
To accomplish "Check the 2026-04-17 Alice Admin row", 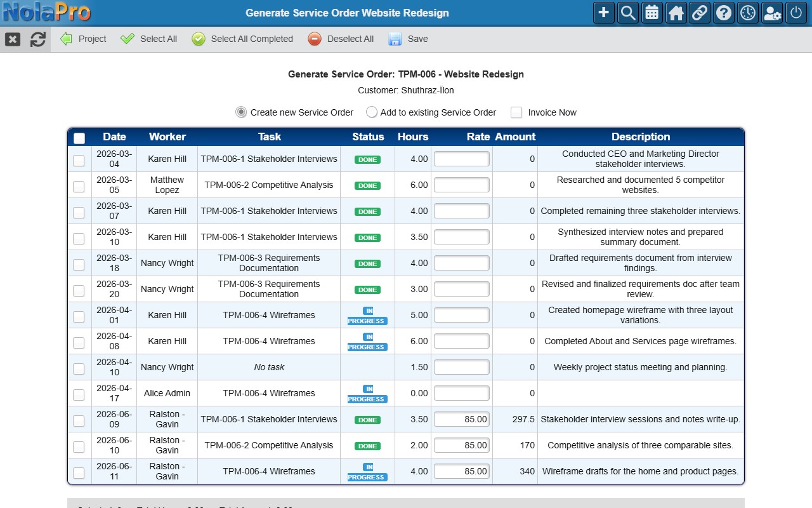I will click(x=79, y=395).
